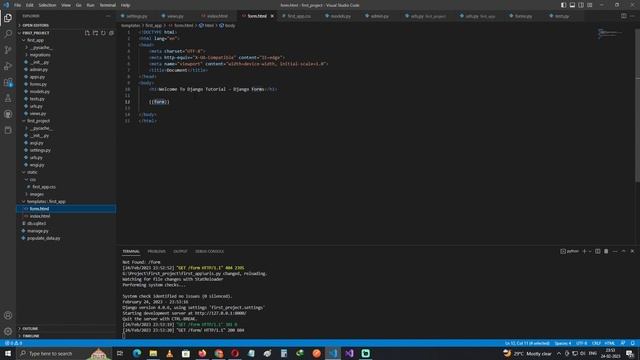Viewport: 640px width, 360px height.
Task: Open the Run and Debug view
Action: [x=8, y=66]
